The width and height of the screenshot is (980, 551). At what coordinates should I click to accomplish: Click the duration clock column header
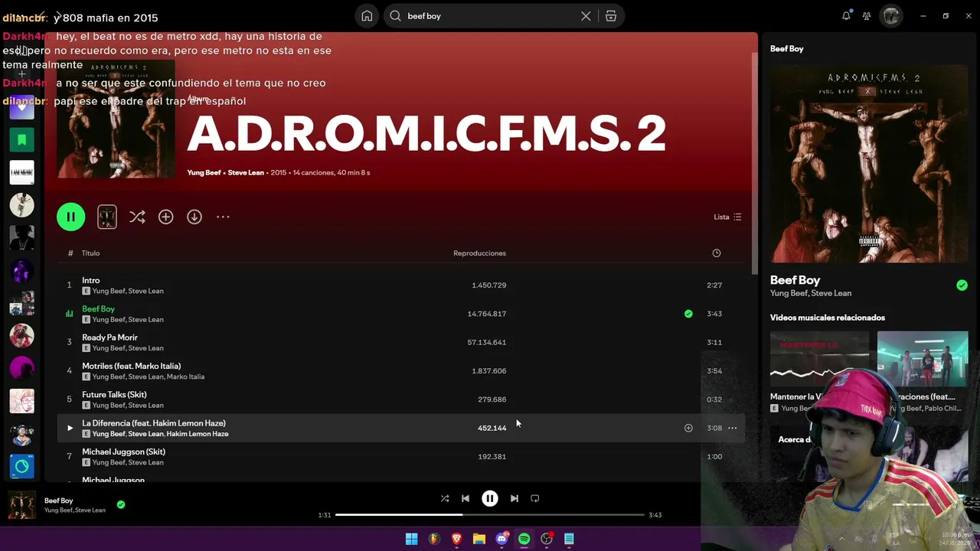click(717, 253)
